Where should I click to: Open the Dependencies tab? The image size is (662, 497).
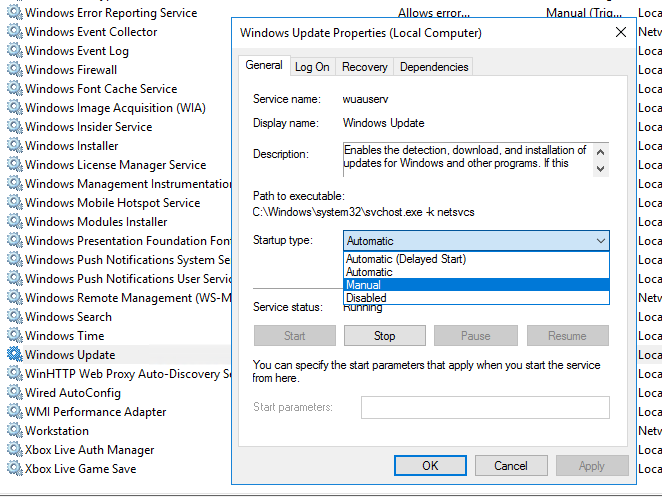click(434, 67)
